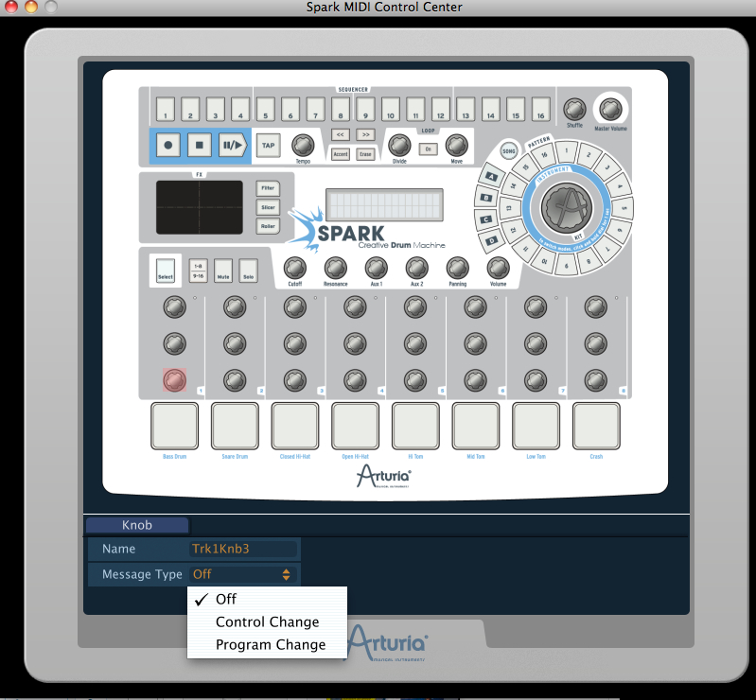Screen dimensions: 756x700
Task: Select the bottom knob of track 8
Action: (x=596, y=380)
